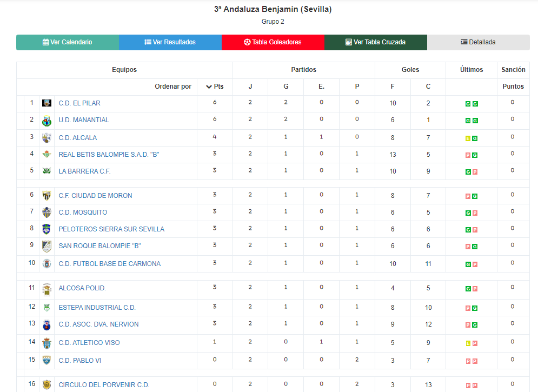
Task: Open C.D. FUTBOL BASE DE CARMONA link
Action: (x=110, y=264)
